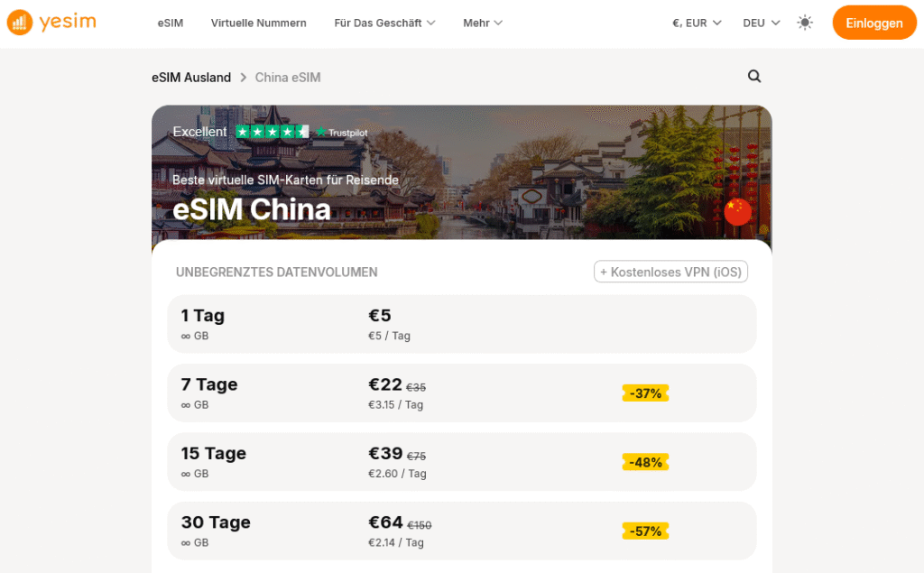
Task: Open the currency selector showing EUR
Action: coord(696,23)
